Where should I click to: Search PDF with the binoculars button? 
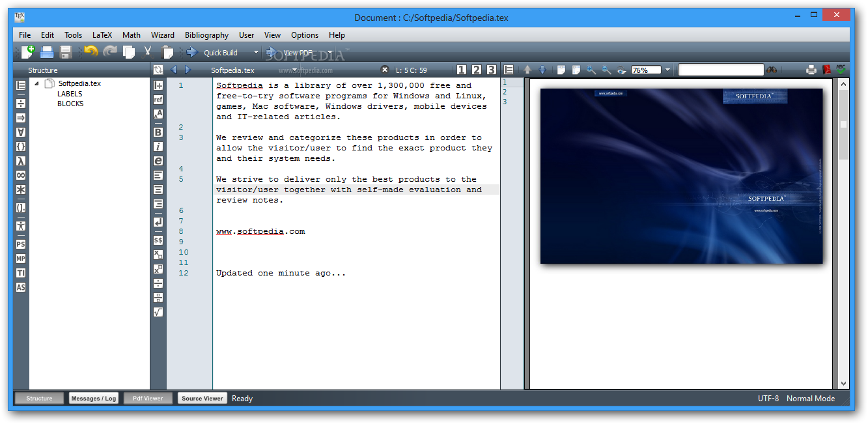pyautogui.click(x=772, y=70)
